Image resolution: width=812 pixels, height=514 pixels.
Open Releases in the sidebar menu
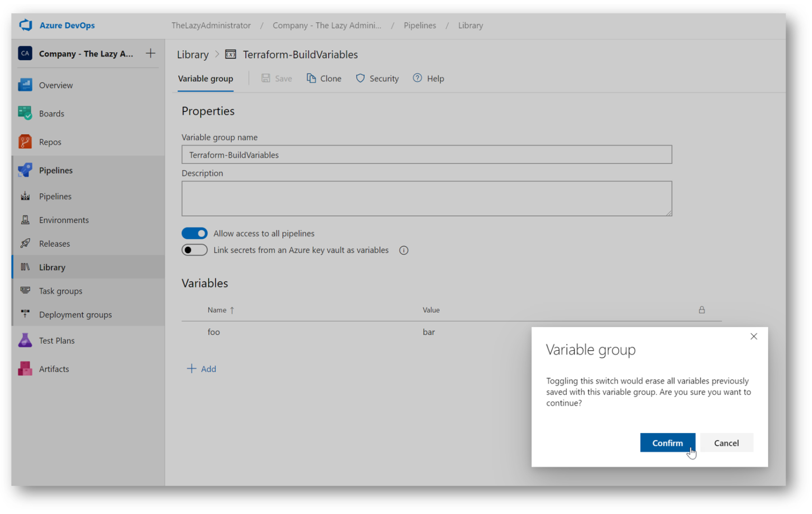coord(54,244)
